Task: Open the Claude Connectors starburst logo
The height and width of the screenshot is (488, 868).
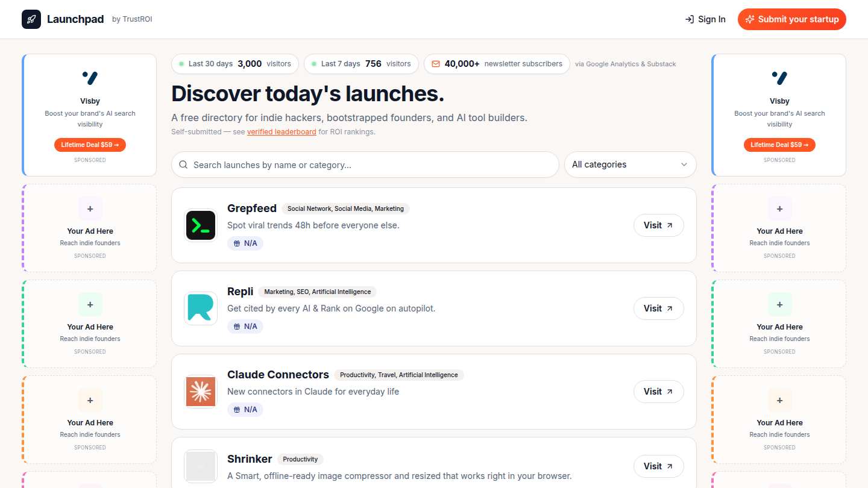Action: (201, 392)
